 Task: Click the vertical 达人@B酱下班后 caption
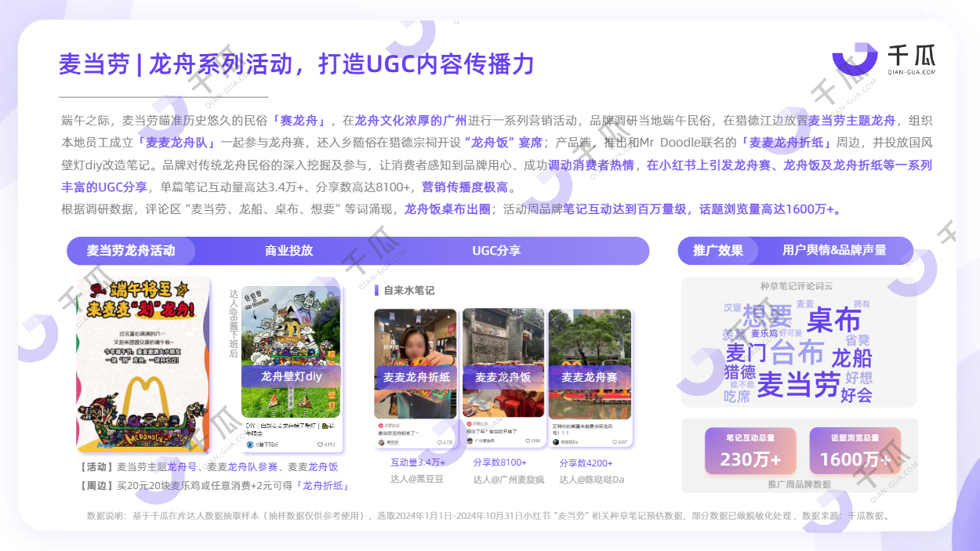click(233, 322)
